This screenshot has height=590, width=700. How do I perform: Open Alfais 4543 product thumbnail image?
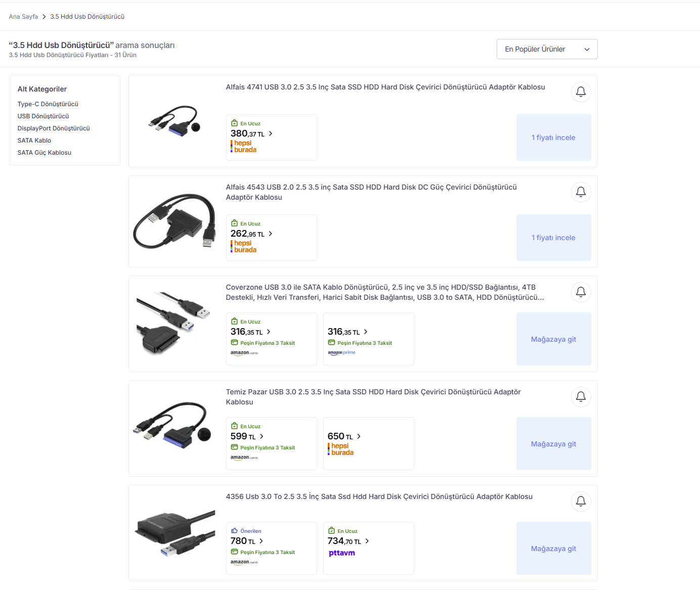point(175,221)
